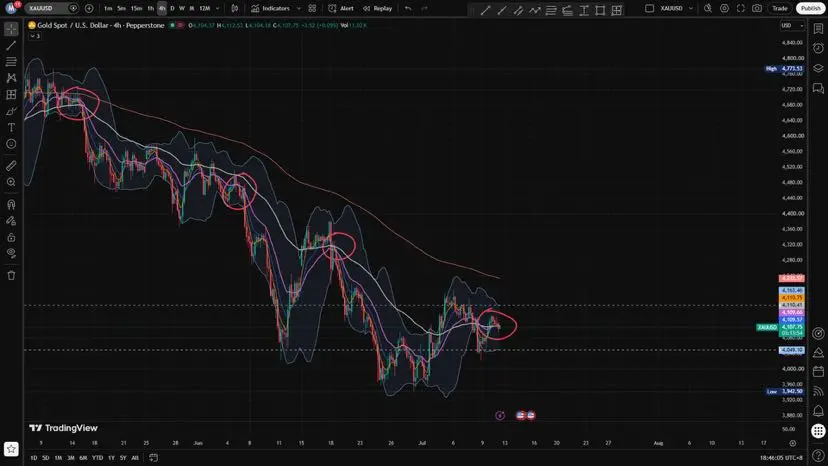Toggle lock all drawings

pos(11,237)
